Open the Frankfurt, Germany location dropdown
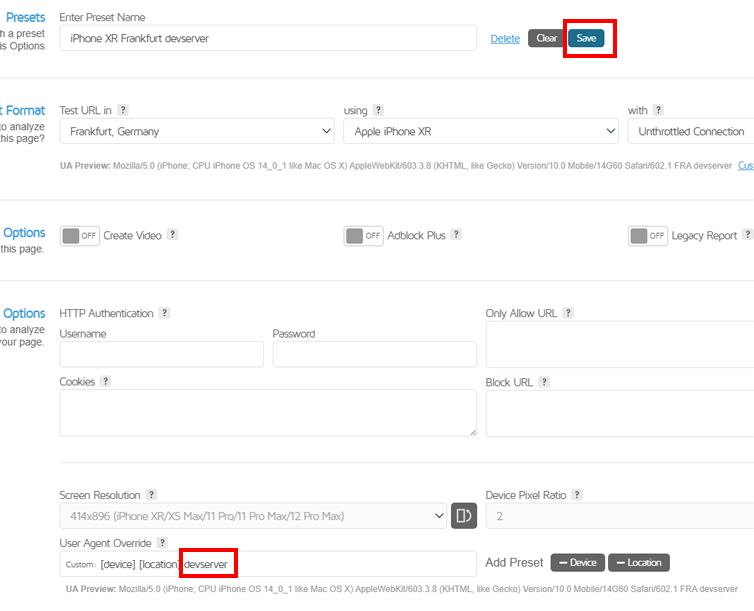 pyautogui.click(x=197, y=131)
